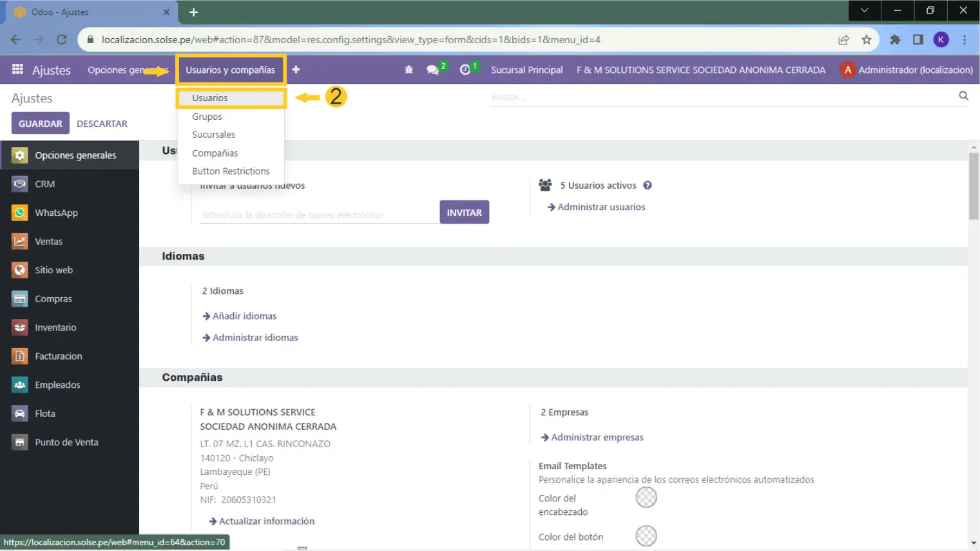Toggle the Chrome side panel

[918, 39]
